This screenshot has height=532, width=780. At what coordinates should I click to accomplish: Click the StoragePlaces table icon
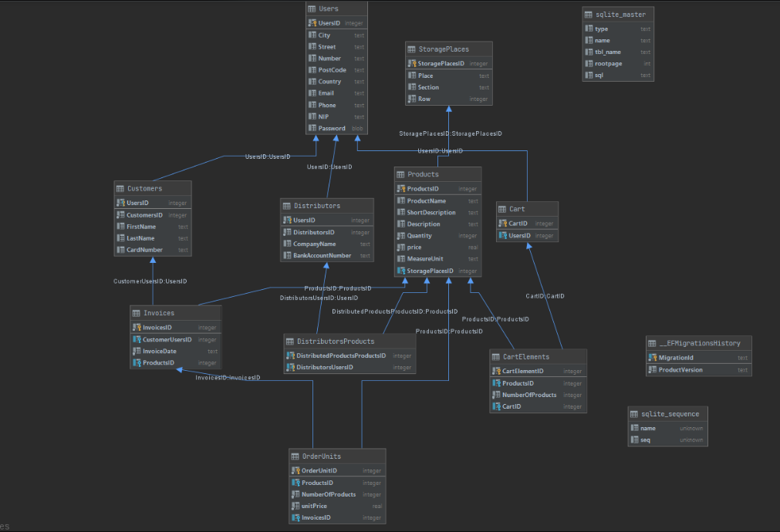pos(411,49)
